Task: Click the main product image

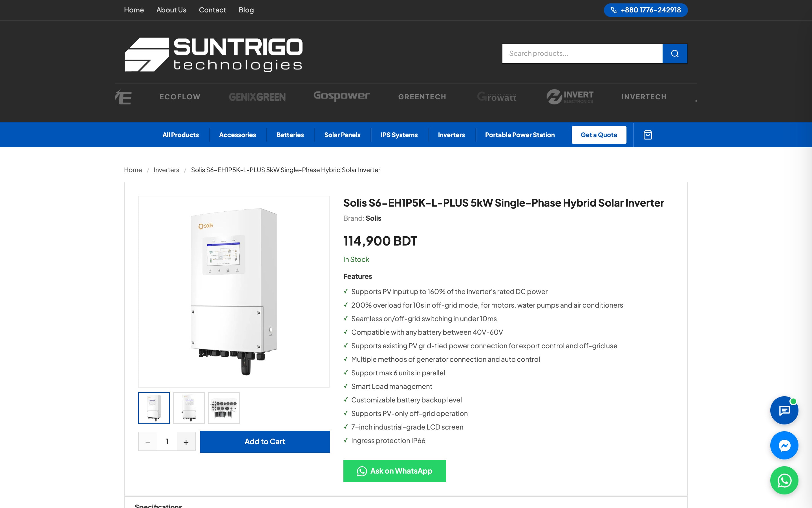Action: [x=234, y=292]
